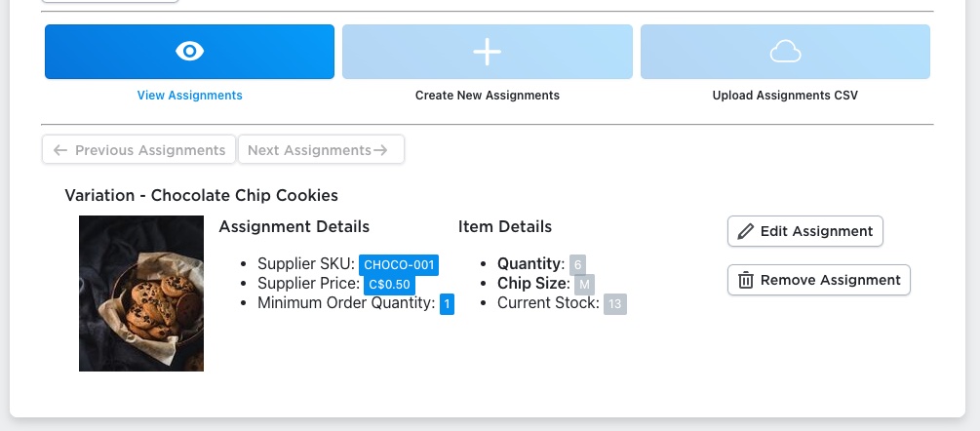Viewport: 980px width, 431px height.
Task: Click the Chip Size M badge
Action: (584, 285)
